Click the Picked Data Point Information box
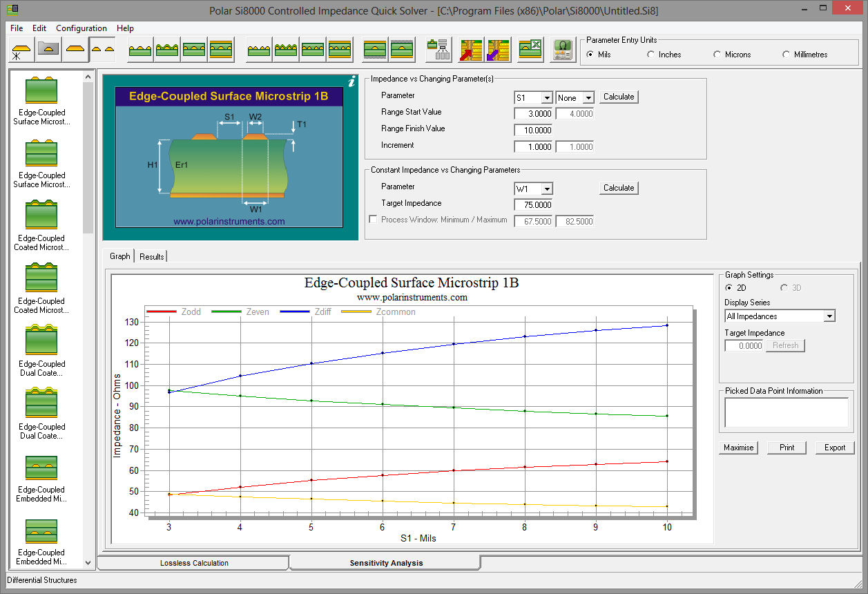The height and width of the screenshot is (594, 868). coord(786,412)
